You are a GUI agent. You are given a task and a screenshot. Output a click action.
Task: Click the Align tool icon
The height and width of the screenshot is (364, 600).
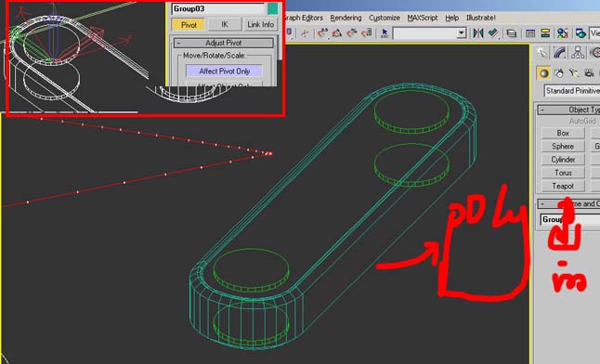pos(493,33)
